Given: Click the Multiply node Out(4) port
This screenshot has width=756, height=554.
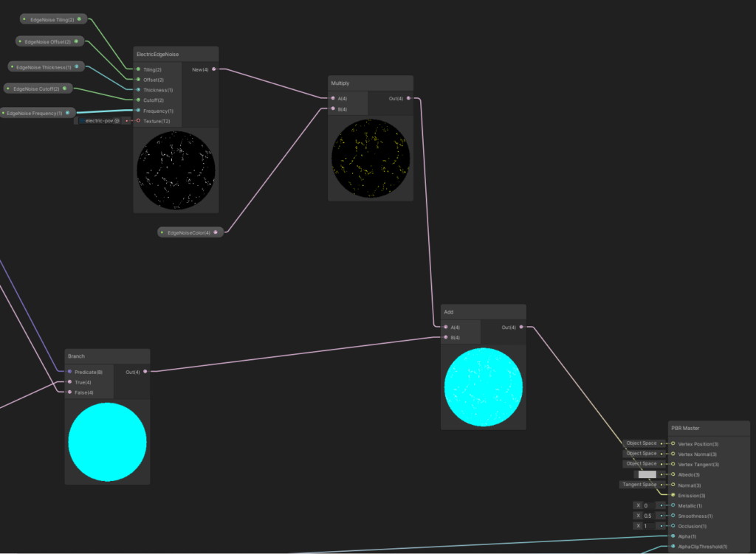Looking at the screenshot, I should tap(418, 98).
